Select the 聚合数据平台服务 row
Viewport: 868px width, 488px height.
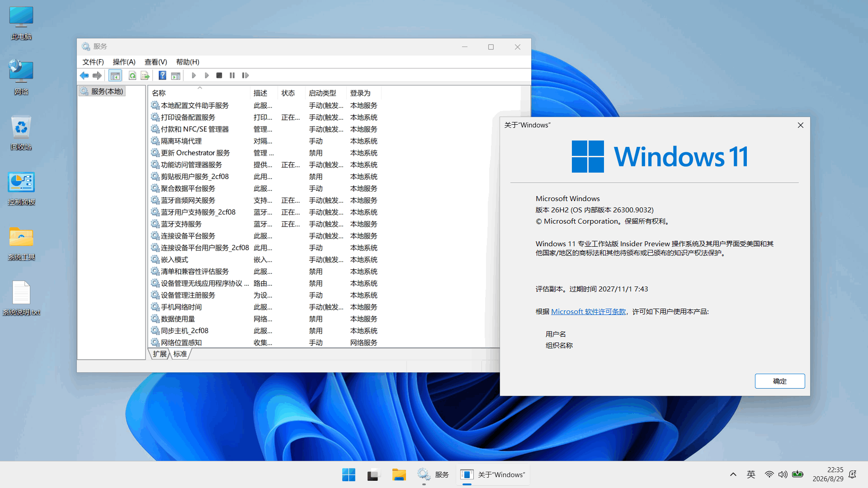coord(265,188)
